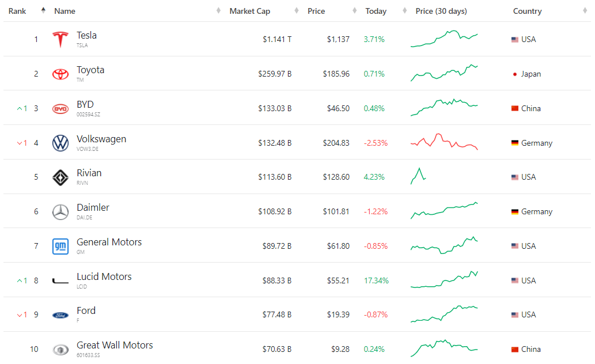Click Rivian's short 30-day price chart

pyautogui.click(x=418, y=176)
